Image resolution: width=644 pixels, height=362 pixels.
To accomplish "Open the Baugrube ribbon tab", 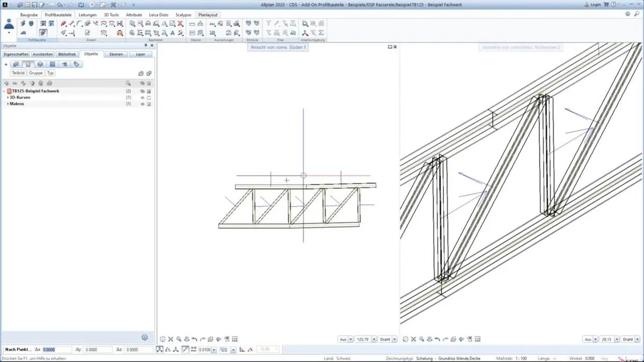I will [x=29, y=15].
